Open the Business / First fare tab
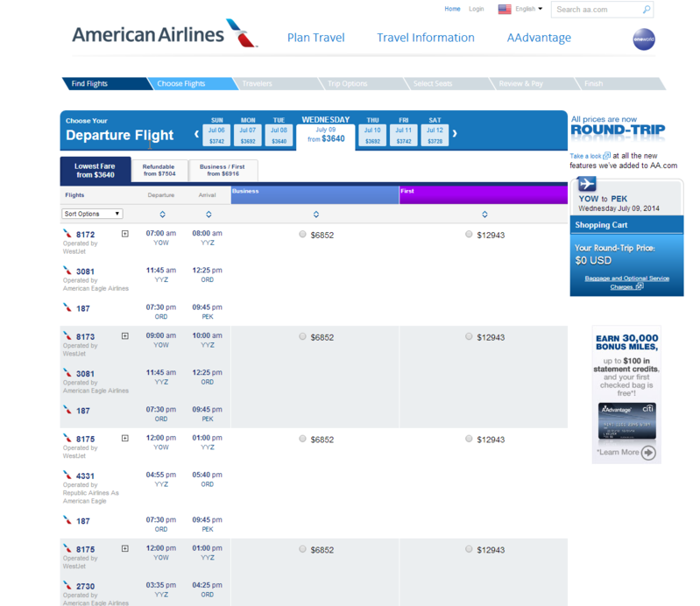 [x=224, y=170]
